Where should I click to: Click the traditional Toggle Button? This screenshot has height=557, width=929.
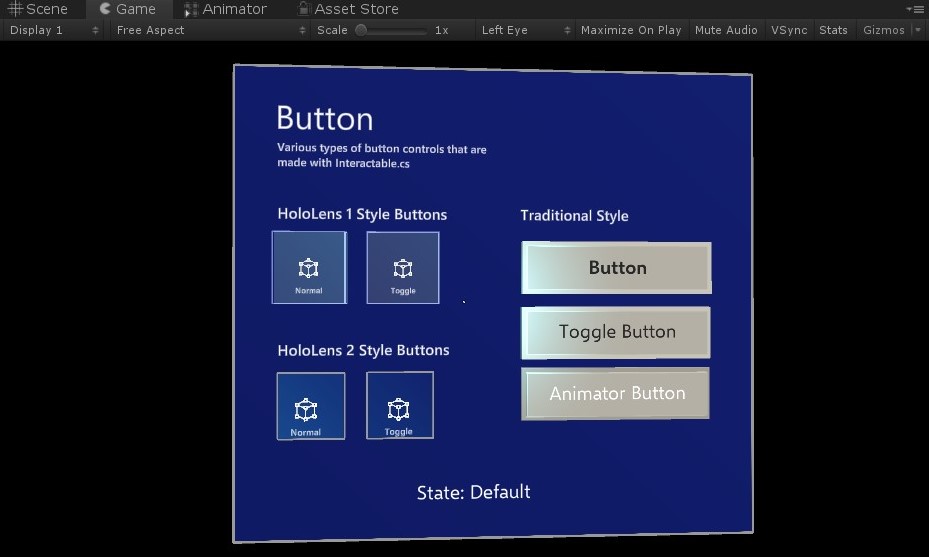[x=616, y=332]
